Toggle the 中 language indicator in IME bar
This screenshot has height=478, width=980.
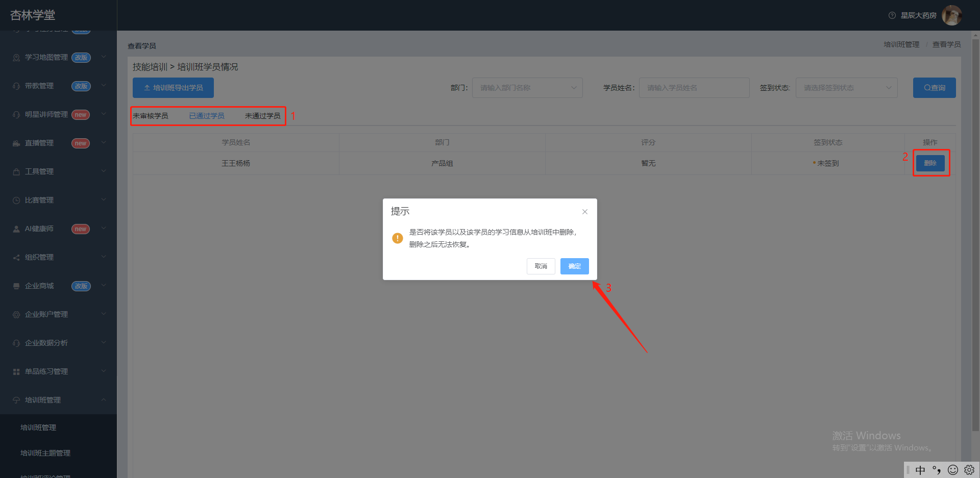920,470
